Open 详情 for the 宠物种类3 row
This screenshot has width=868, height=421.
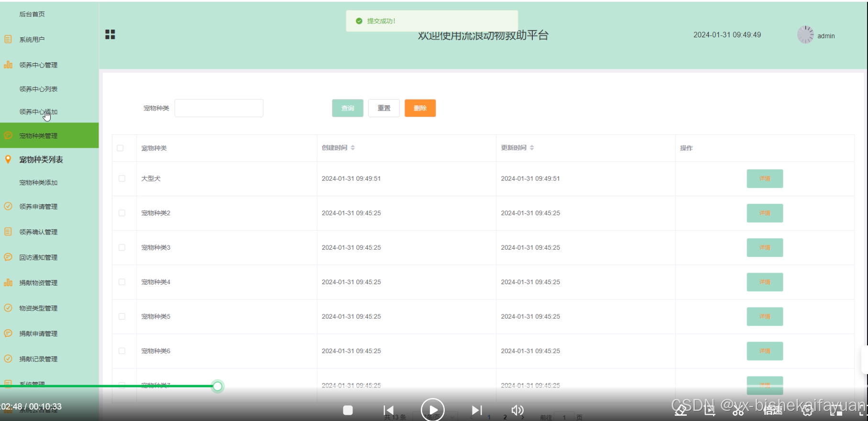pos(765,247)
